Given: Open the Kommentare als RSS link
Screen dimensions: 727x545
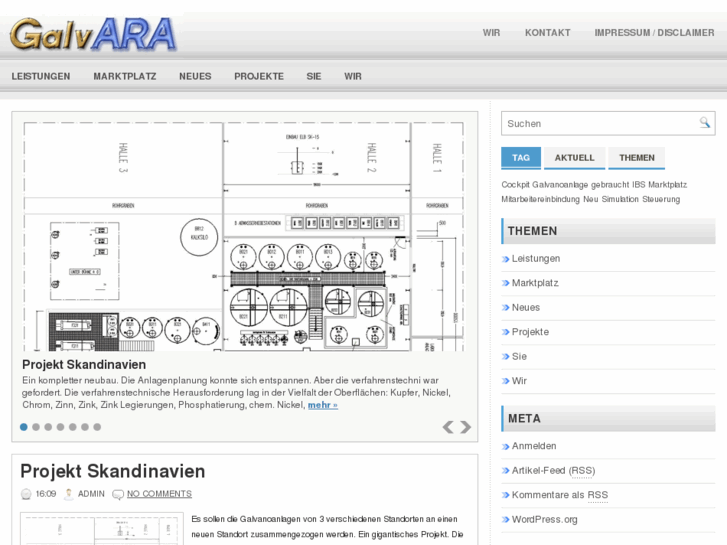Looking at the screenshot, I should pos(560,495).
